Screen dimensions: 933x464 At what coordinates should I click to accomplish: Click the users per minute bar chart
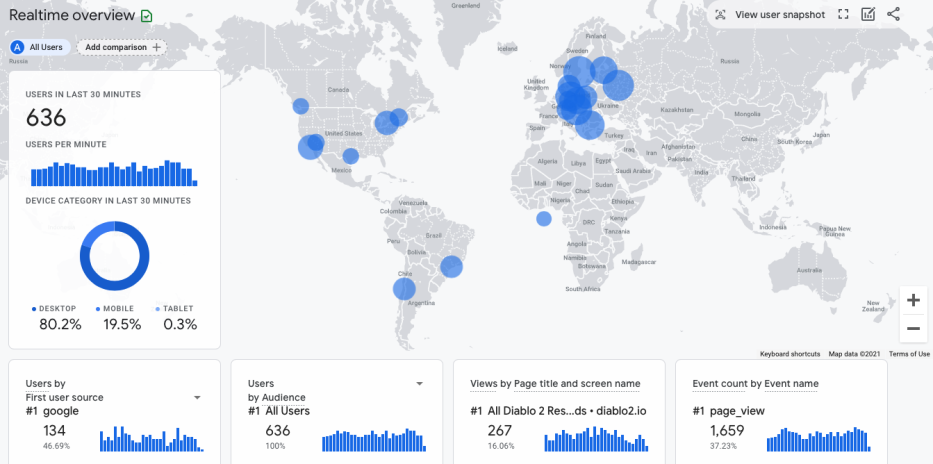pyautogui.click(x=114, y=174)
